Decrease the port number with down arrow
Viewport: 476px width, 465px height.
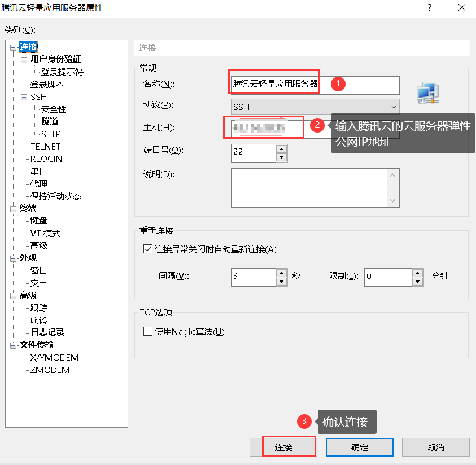282,157
